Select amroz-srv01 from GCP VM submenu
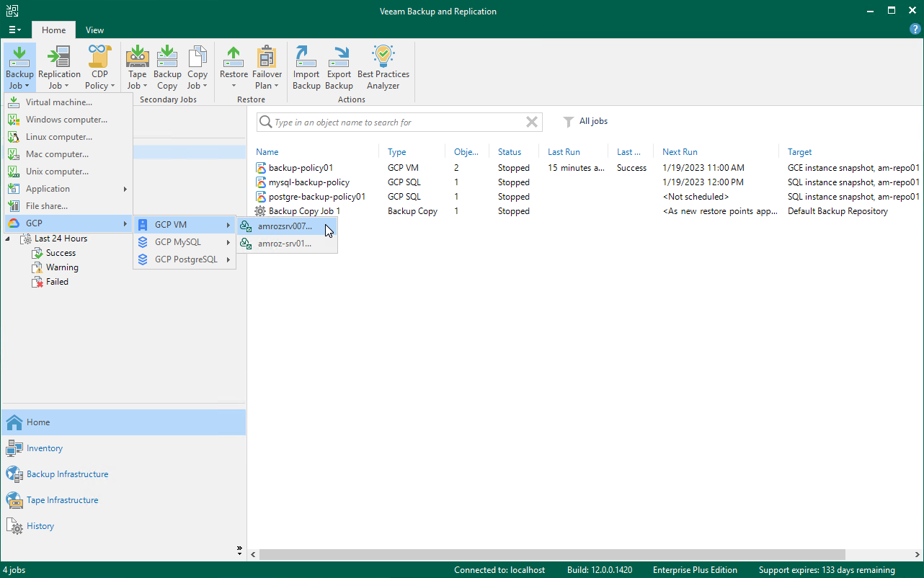The height and width of the screenshot is (578, 924). (285, 244)
